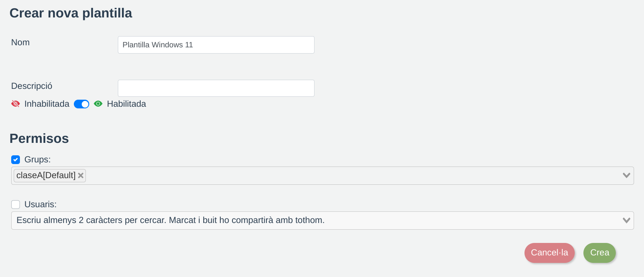Focus the empty Descripció text field
This screenshot has width=644, height=277.
point(216,88)
